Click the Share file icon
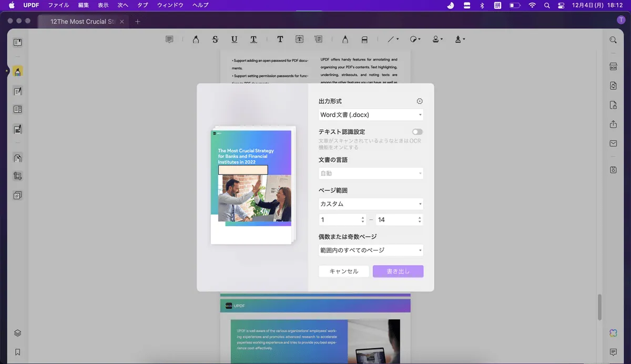Viewport: 631px width, 364px height. coord(613,124)
